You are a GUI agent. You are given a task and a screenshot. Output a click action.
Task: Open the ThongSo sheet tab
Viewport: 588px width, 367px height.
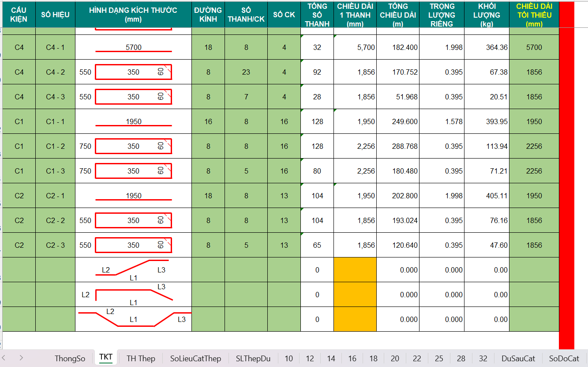pyautogui.click(x=70, y=358)
